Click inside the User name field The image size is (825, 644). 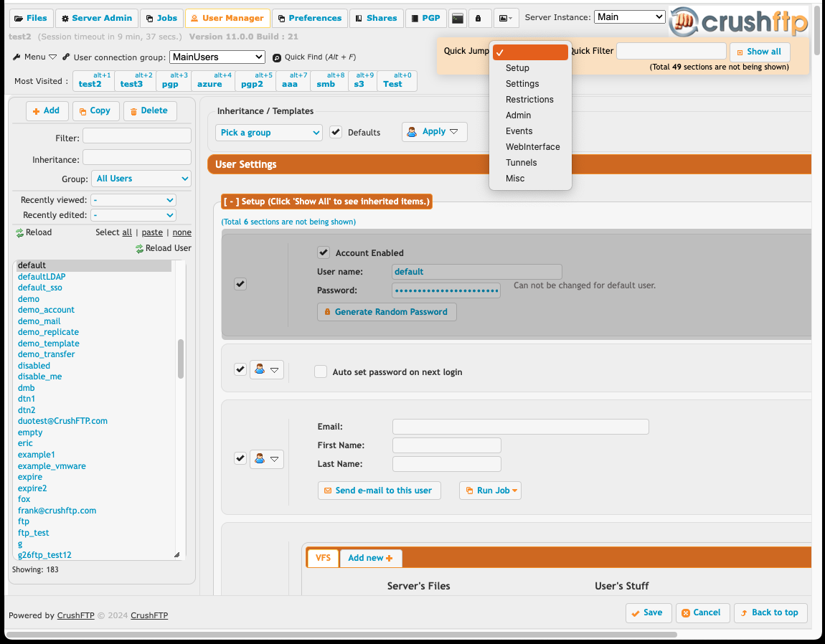point(476,271)
